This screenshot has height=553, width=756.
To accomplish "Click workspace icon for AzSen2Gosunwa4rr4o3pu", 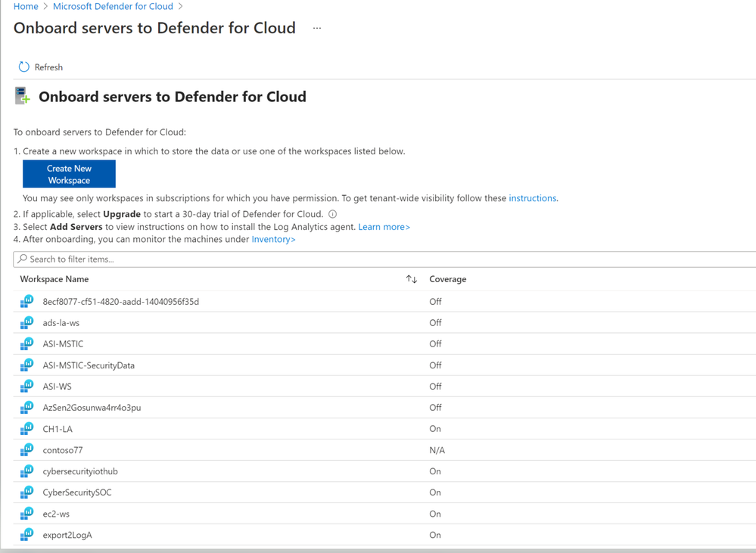I will pyautogui.click(x=27, y=408).
